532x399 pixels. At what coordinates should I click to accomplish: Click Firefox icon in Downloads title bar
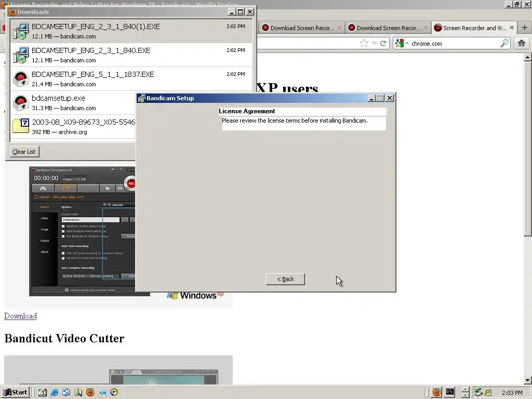[12, 12]
